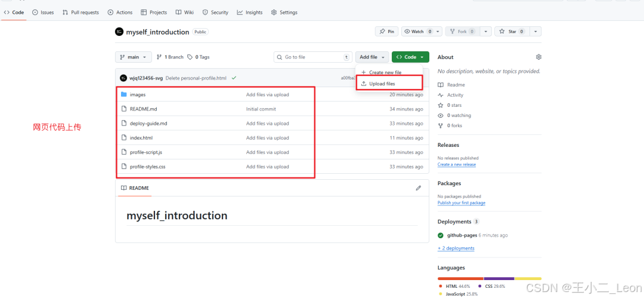Click the + 2 deployments link
Screen dimensions: 644x298
click(x=456, y=248)
